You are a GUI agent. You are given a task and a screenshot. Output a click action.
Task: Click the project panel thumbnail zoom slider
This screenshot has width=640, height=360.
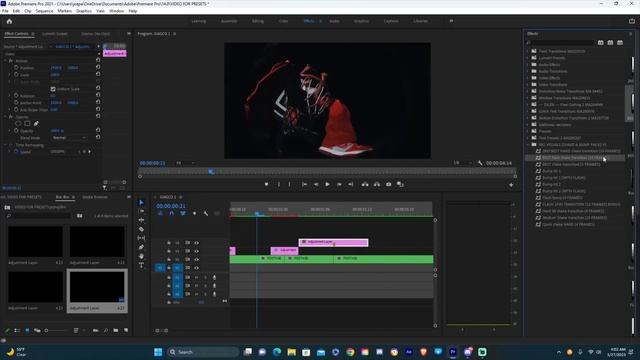[x=47, y=330]
